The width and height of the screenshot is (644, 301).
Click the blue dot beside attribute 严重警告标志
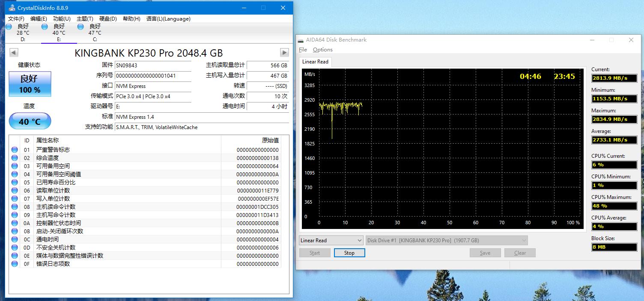pos(14,149)
